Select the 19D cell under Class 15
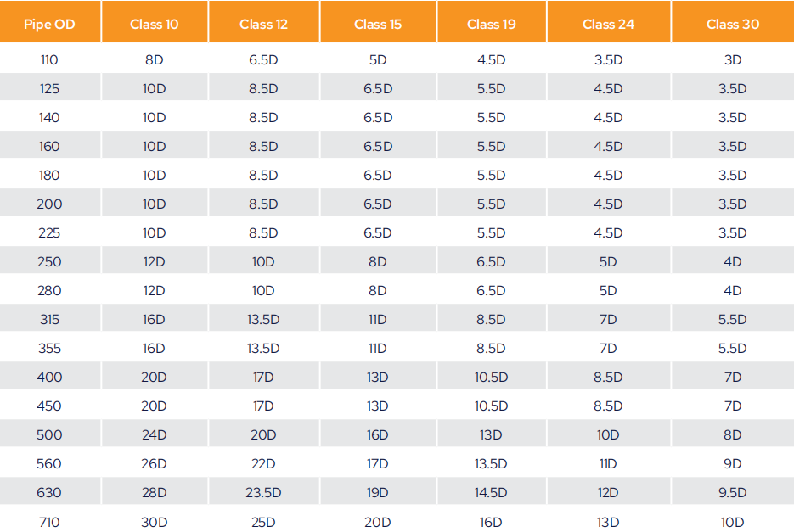 [x=378, y=492]
